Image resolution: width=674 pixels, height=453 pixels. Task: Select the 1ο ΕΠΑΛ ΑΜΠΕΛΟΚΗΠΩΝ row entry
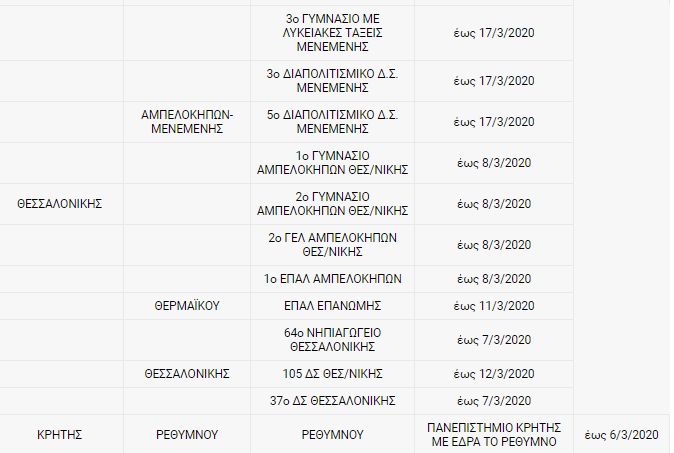[x=333, y=279]
